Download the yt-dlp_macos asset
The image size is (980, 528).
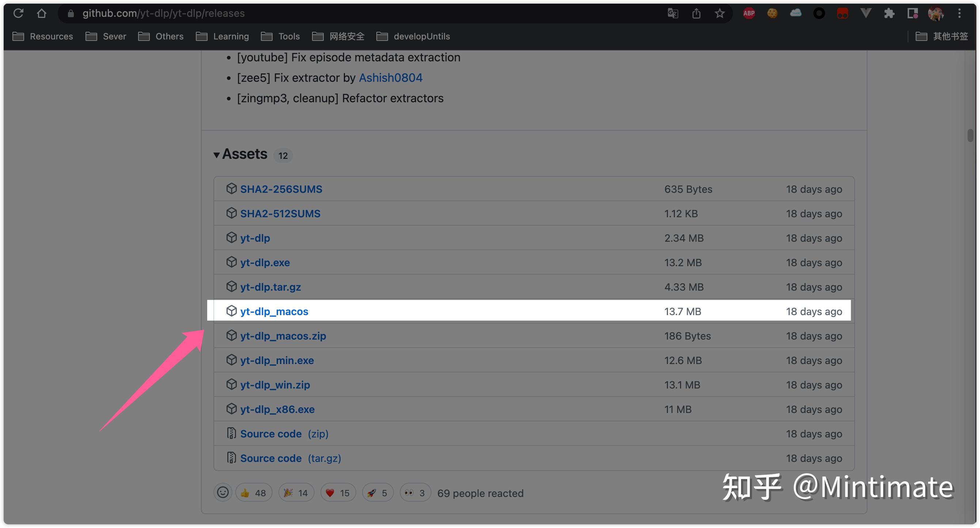(274, 311)
